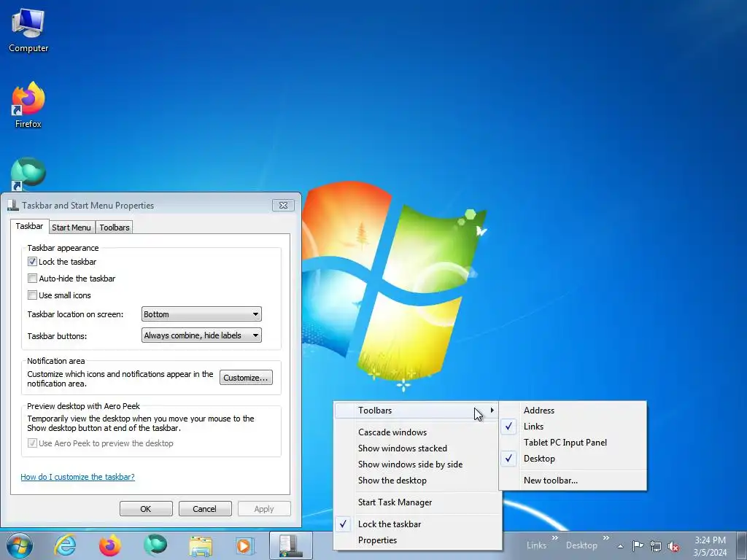The height and width of the screenshot is (560, 747).
Task: Launch Windows Media Player from taskbar
Action: pyautogui.click(x=245, y=545)
